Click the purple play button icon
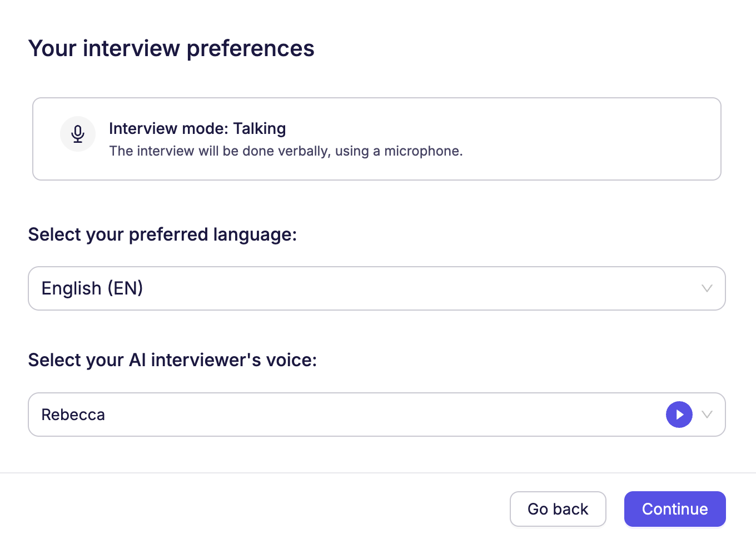 click(679, 415)
